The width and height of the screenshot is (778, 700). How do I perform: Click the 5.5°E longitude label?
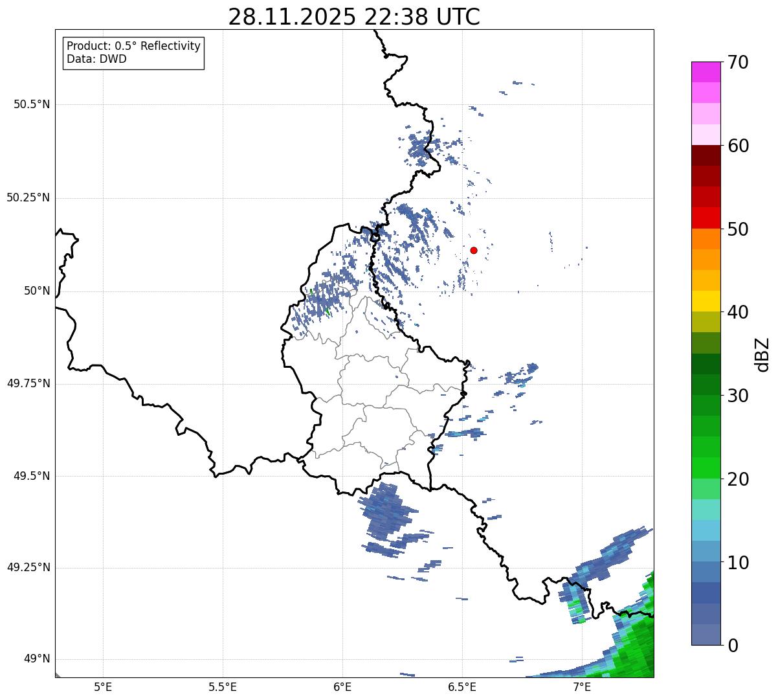tap(223, 686)
